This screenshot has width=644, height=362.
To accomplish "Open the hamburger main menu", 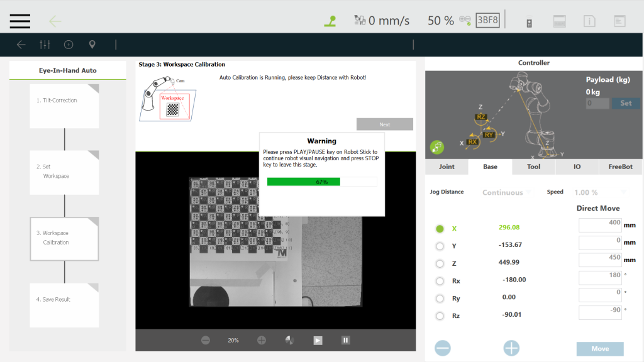I will click(20, 21).
